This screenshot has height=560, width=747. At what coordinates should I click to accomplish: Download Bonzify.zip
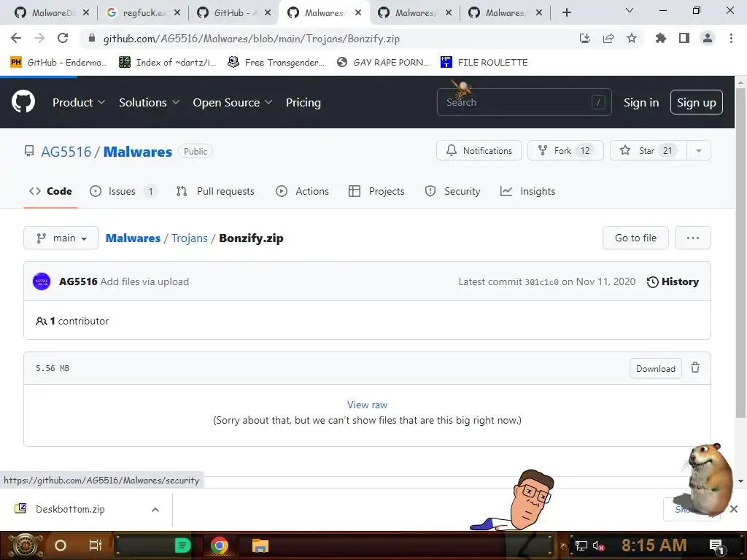(656, 368)
